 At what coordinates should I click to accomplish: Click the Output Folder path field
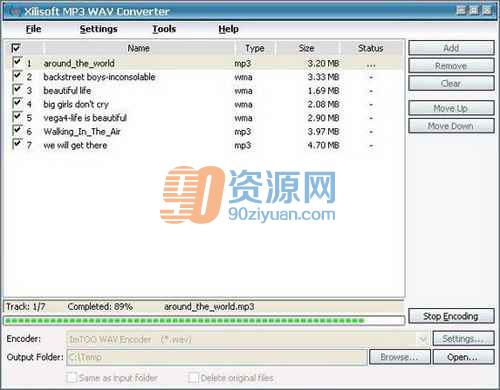click(x=217, y=357)
